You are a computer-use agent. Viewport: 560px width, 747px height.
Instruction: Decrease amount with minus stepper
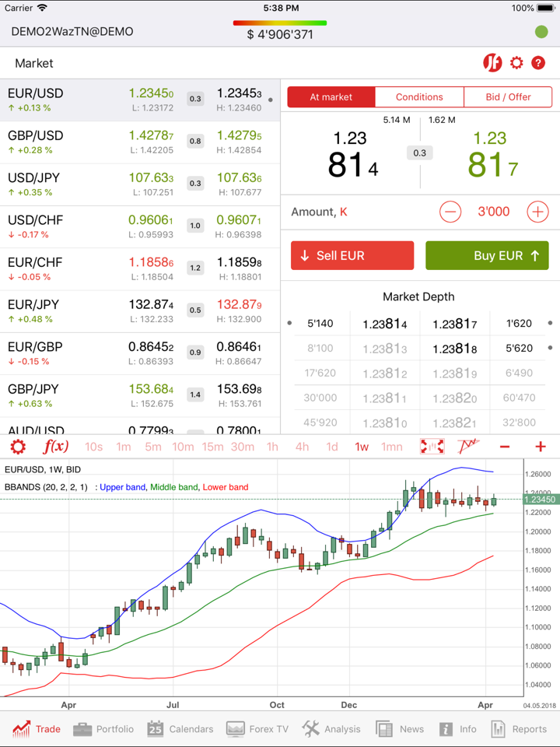point(450,212)
